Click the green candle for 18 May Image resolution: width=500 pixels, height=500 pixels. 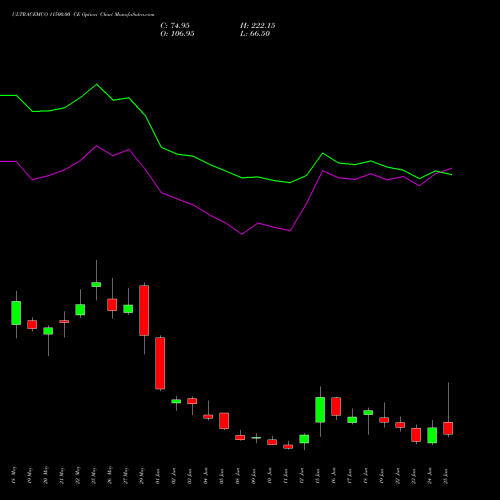tap(16, 313)
